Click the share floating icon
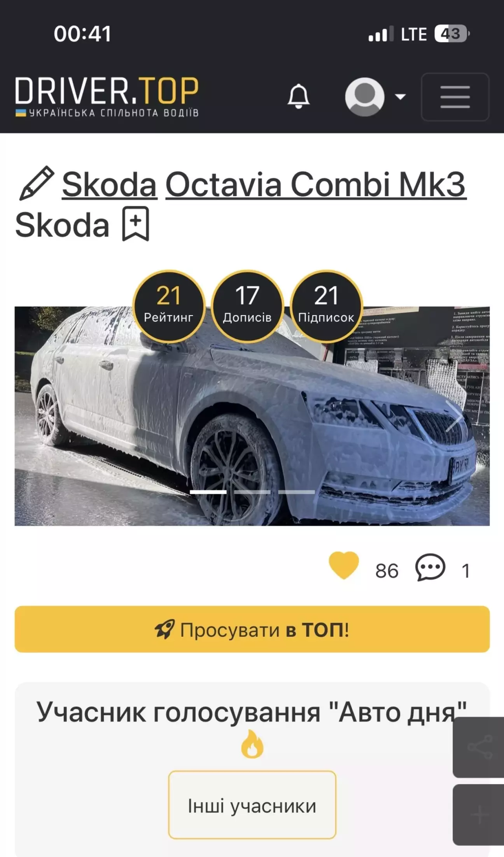Screen dimensions: 504x857 [x=480, y=747]
